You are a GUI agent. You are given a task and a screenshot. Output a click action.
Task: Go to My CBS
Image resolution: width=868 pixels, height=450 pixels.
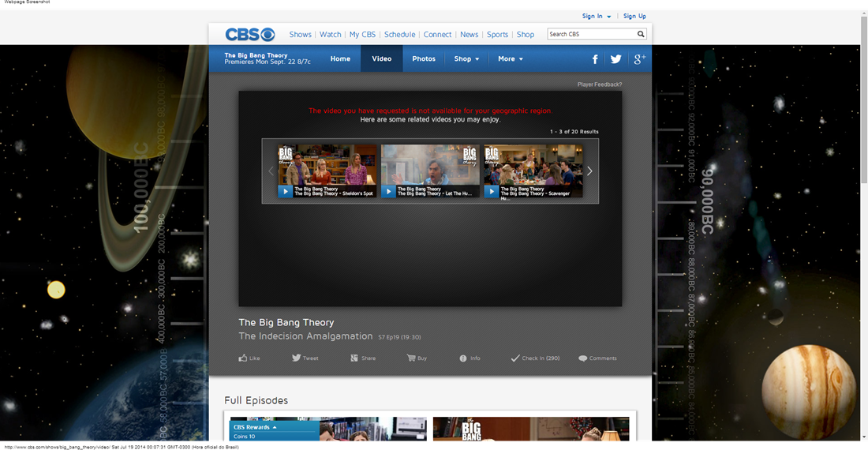point(362,34)
